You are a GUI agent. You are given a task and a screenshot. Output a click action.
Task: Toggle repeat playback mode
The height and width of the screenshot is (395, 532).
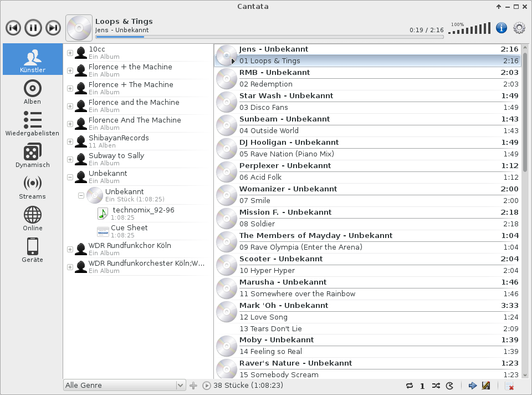(x=410, y=386)
